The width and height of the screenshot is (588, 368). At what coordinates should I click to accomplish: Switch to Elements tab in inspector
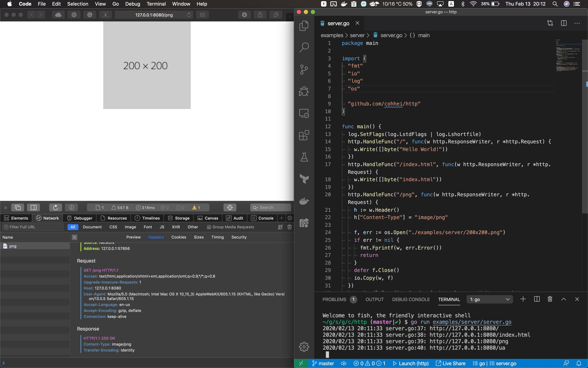[x=16, y=218]
